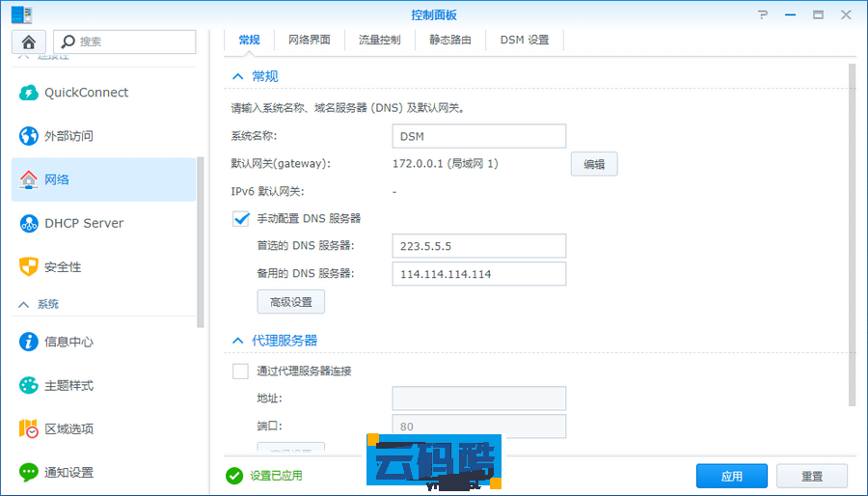Click the 应用 apply button
Image resolution: width=868 pixels, height=496 pixels.
tap(731, 476)
